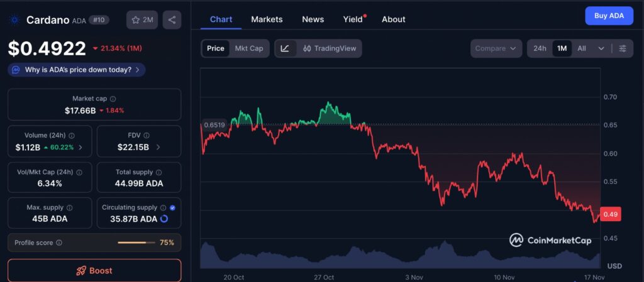Switch to the Markets tab
The height and width of the screenshot is (282, 644).
(x=267, y=19)
